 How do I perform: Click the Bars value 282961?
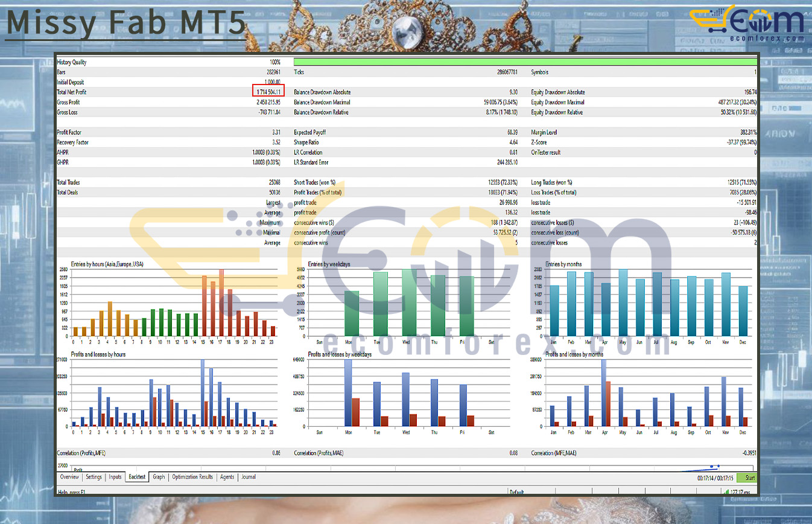(x=272, y=72)
